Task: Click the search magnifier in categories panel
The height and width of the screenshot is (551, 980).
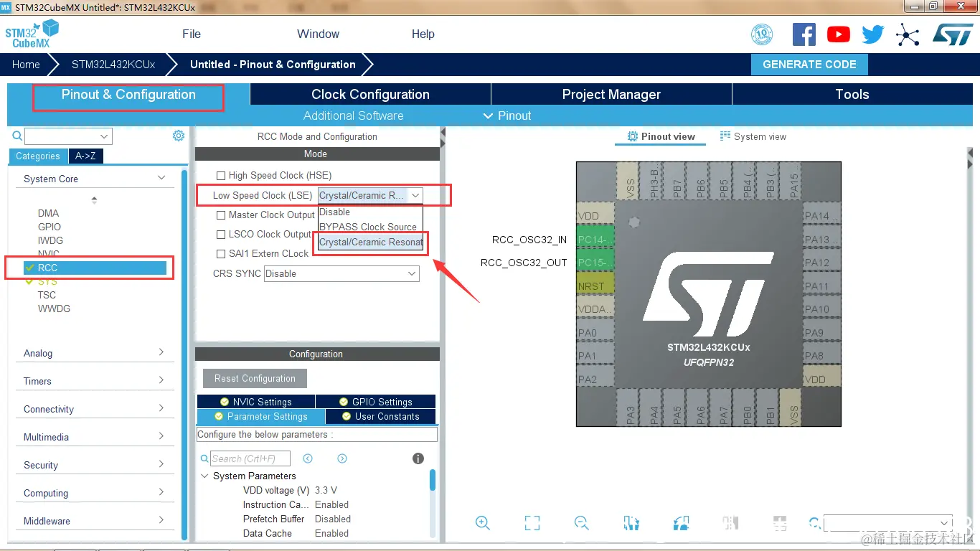Action: click(17, 136)
